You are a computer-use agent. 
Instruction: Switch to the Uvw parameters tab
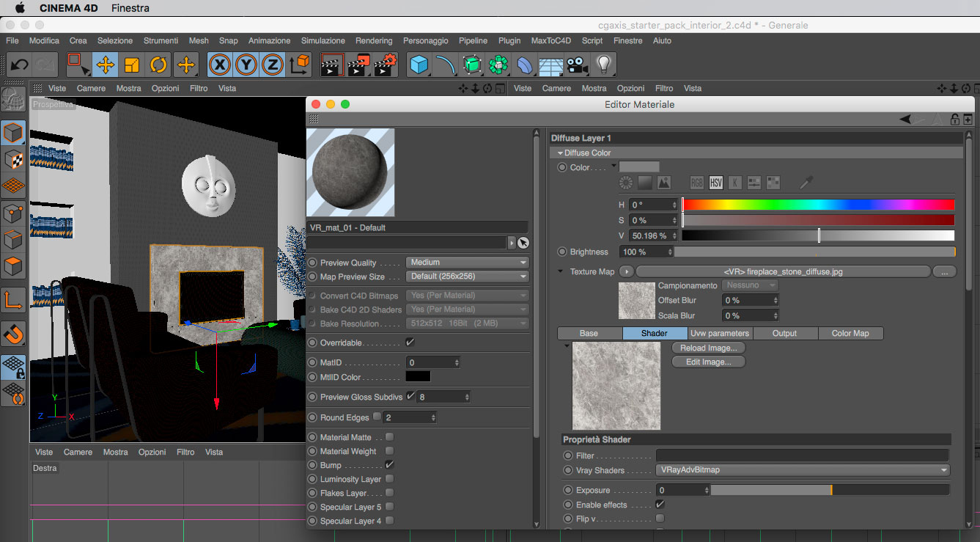pyautogui.click(x=719, y=333)
